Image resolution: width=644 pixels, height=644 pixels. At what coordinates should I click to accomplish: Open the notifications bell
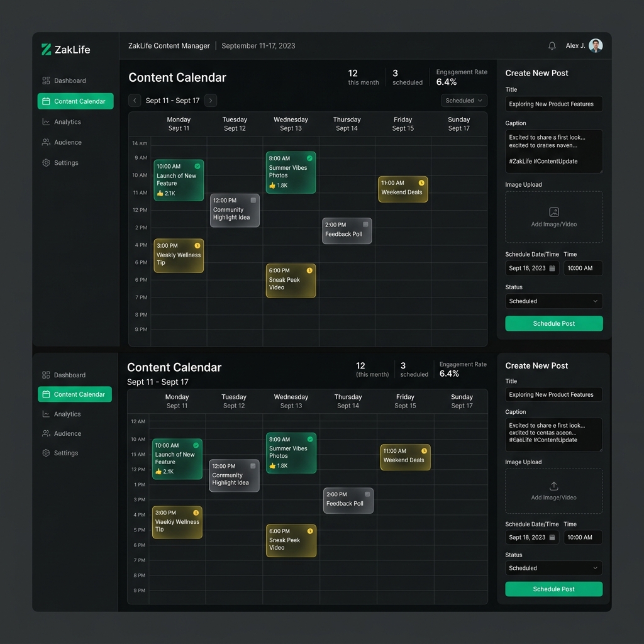[552, 45]
